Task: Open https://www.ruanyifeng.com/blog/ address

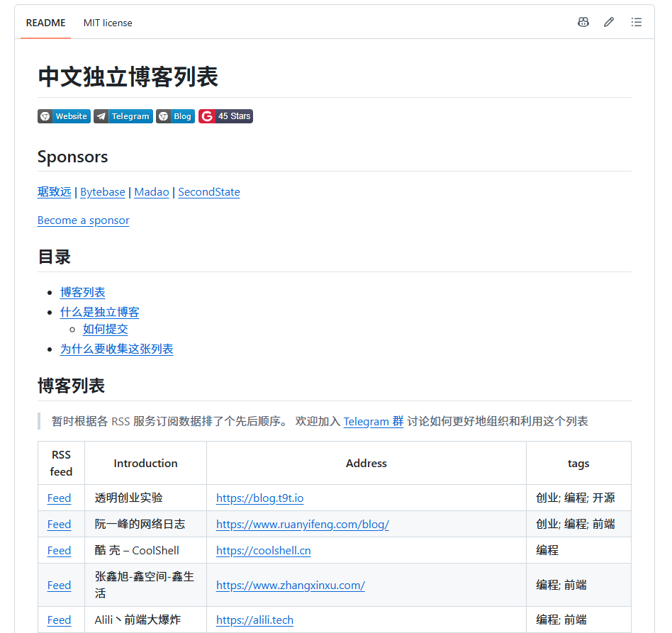Action: [x=303, y=524]
